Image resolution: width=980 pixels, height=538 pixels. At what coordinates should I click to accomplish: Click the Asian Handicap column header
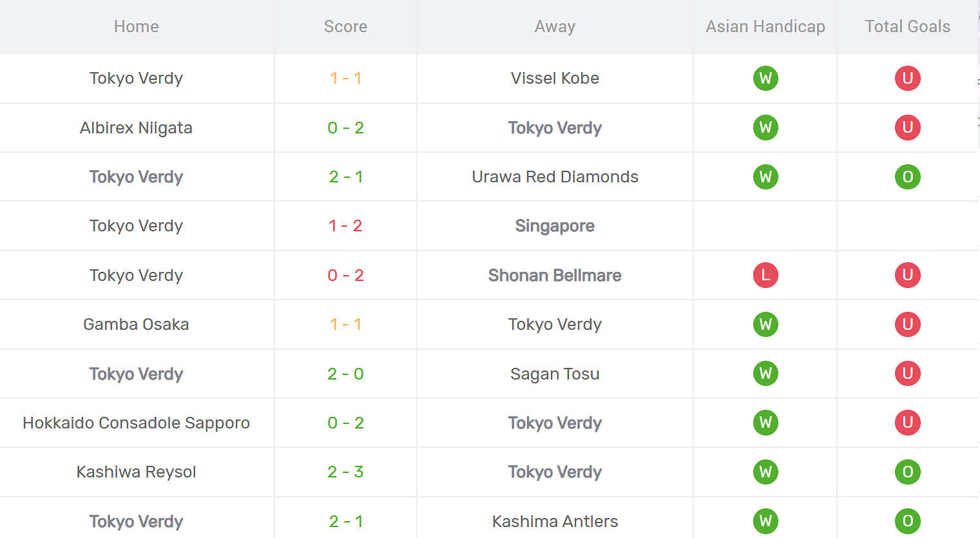coord(765,26)
